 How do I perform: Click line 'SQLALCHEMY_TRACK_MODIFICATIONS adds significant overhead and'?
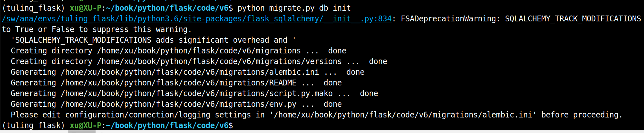coord(154,40)
